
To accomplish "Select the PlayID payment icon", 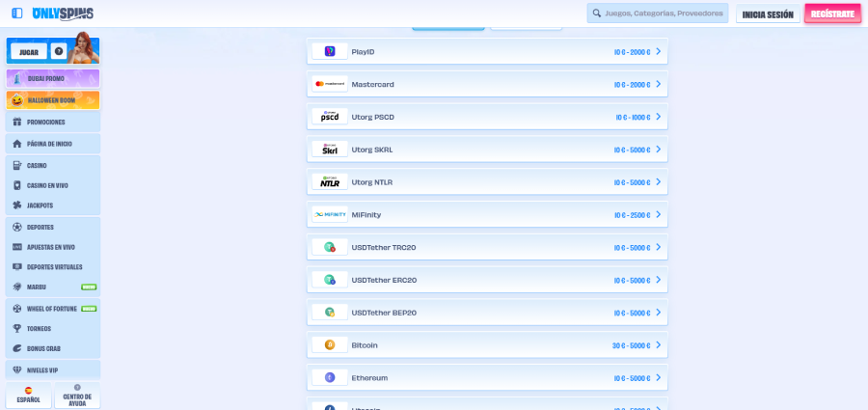I will (x=330, y=52).
